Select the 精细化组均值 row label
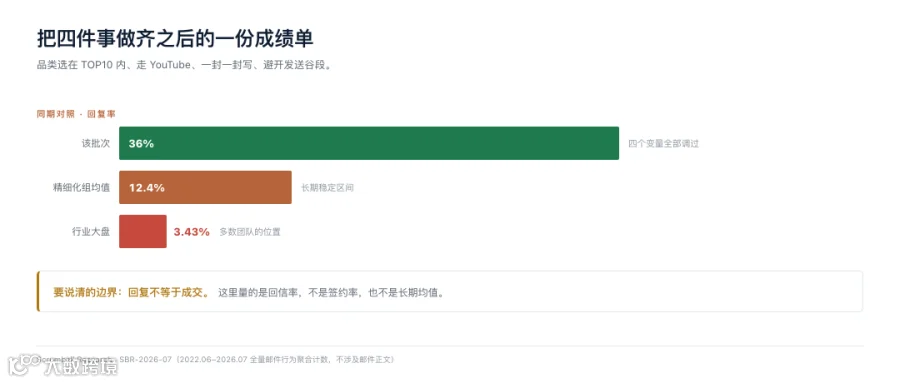 (81, 187)
